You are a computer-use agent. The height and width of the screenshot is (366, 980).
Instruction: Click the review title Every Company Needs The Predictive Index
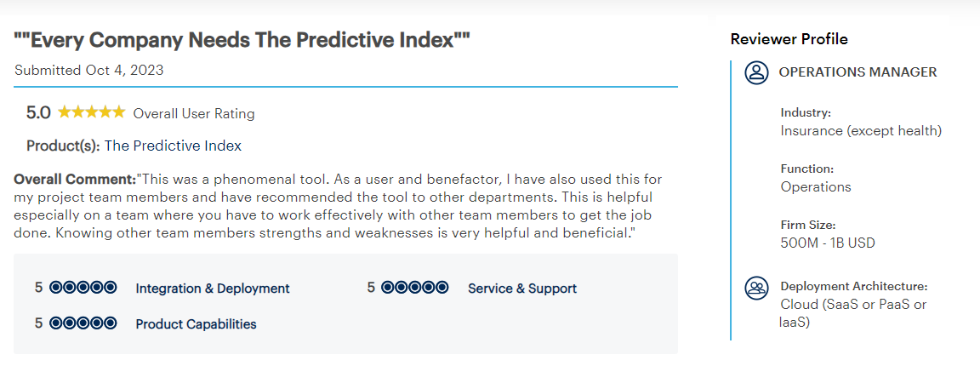click(x=242, y=41)
